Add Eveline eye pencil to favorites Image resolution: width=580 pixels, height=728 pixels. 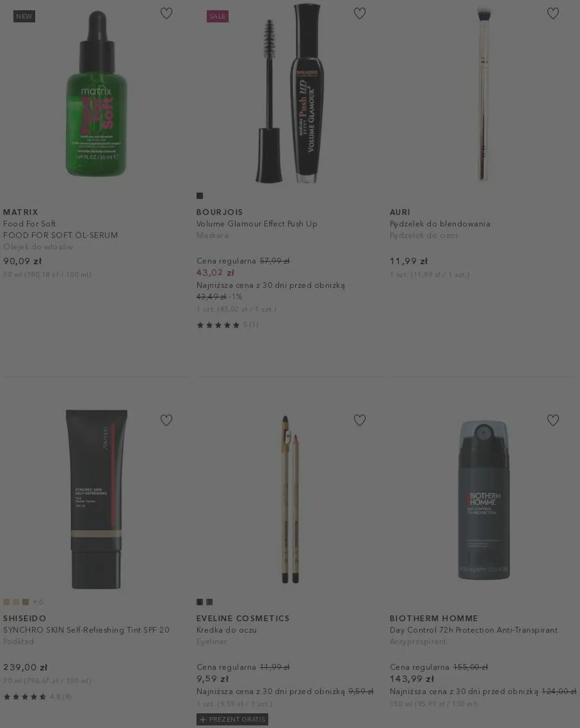click(360, 420)
